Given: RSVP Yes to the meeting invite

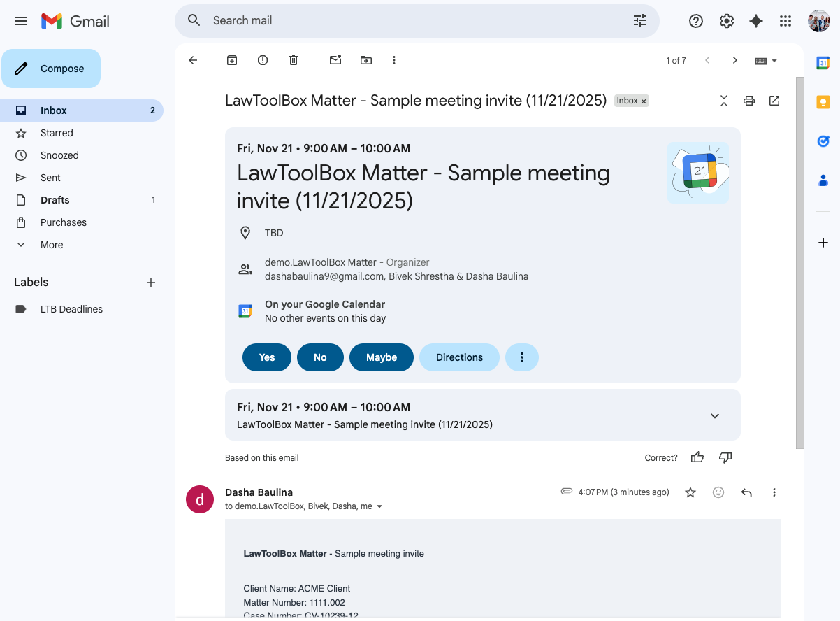Looking at the screenshot, I should (267, 357).
